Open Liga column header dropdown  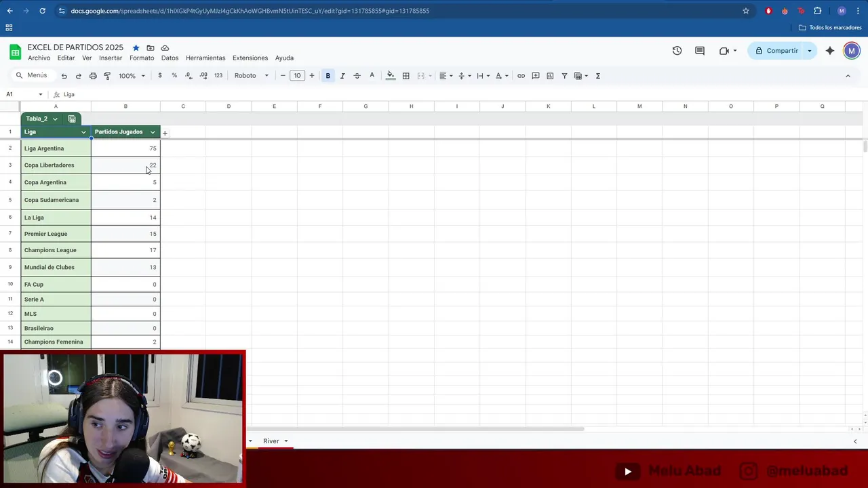[83, 132]
